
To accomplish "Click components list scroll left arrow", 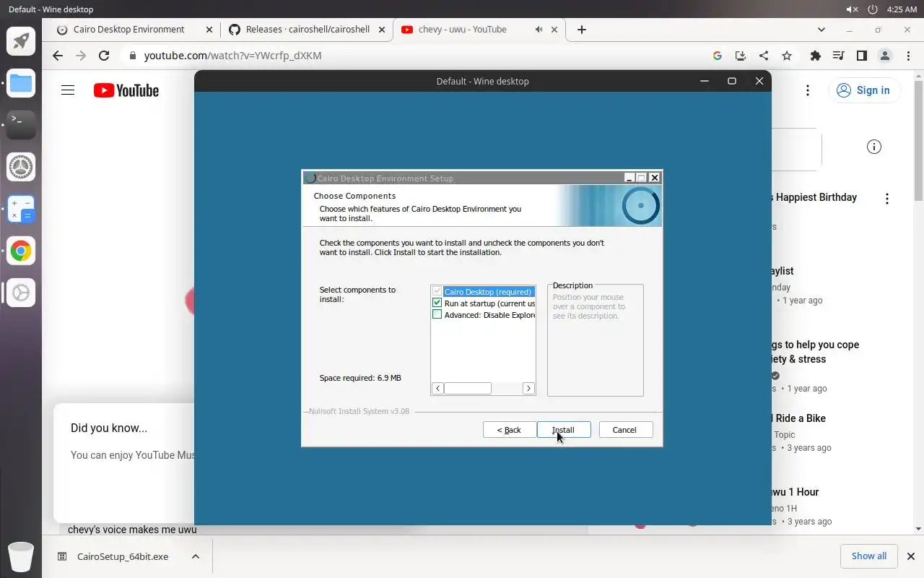I will pyautogui.click(x=437, y=389).
